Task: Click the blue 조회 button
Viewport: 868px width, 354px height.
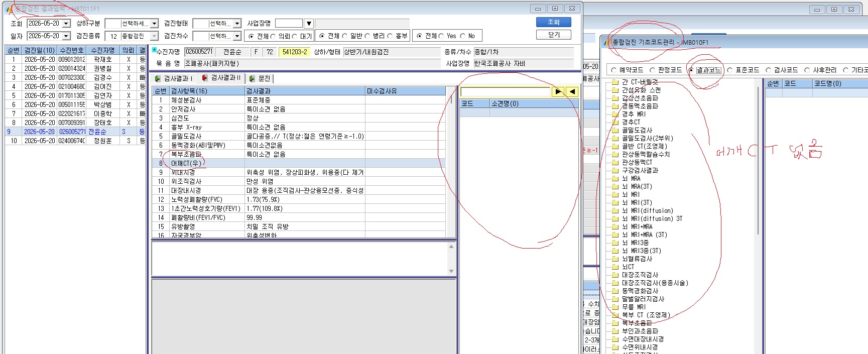Action: tap(554, 22)
